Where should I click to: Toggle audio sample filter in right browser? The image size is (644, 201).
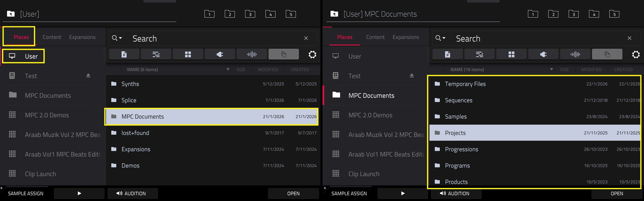[575, 54]
